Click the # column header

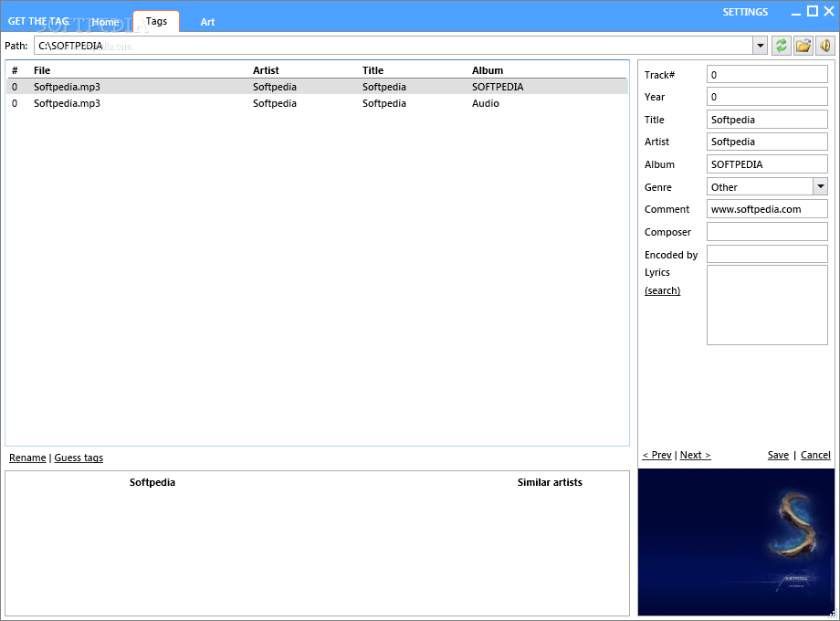[15, 70]
